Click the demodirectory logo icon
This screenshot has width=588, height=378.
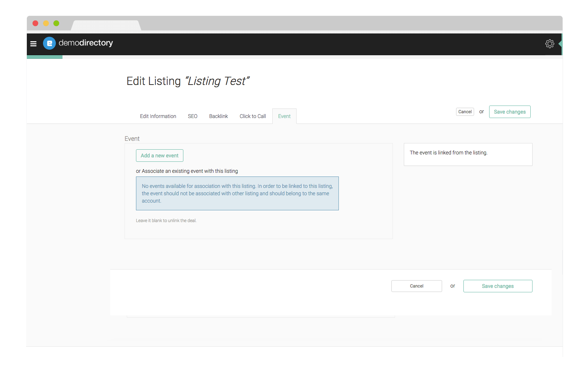click(49, 43)
